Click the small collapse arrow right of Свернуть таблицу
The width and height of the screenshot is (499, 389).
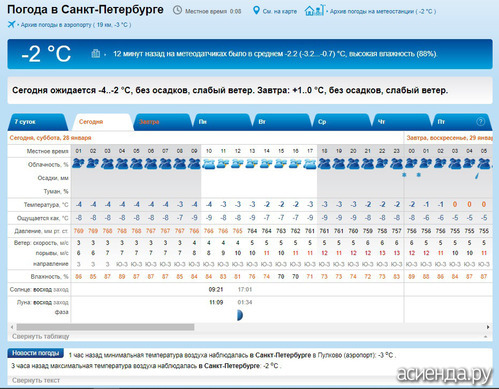pos(485,337)
